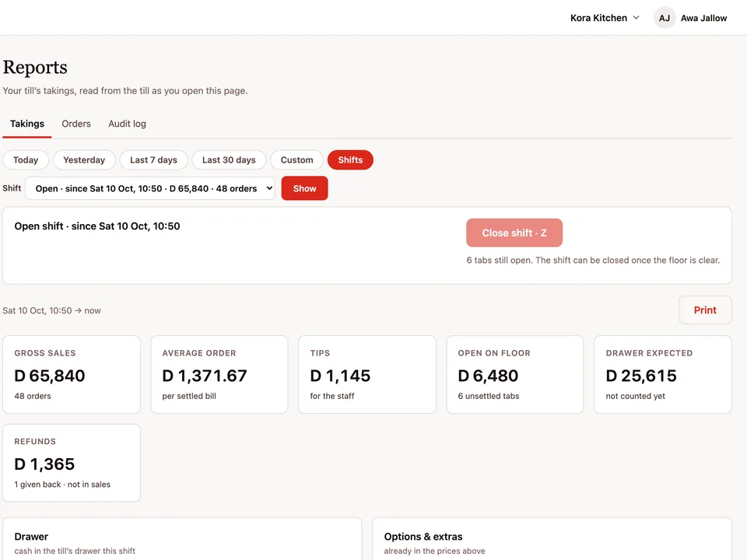This screenshot has height=560, width=747.
Task: Click the Reports page heading
Action: pyautogui.click(x=35, y=67)
